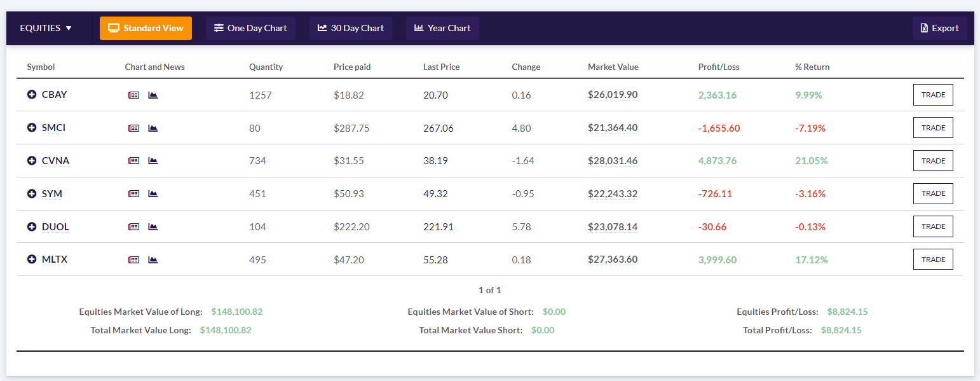The height and width of the screenshot is (381, 980).
Task: Expand the CBAY row plus icon
Action: click(x=32, y=95)
